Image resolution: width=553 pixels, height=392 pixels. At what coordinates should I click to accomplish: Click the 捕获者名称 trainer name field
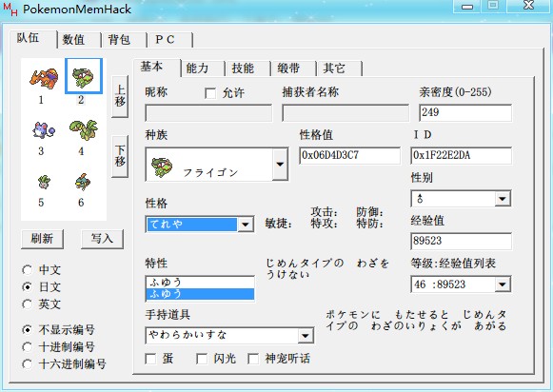pos(346,113)
